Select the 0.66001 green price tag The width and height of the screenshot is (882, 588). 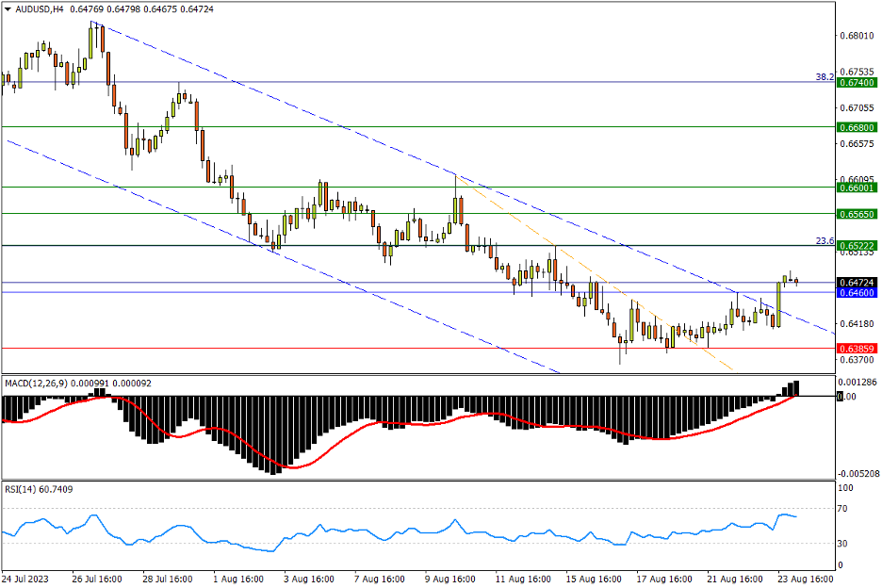pos(856,188)
